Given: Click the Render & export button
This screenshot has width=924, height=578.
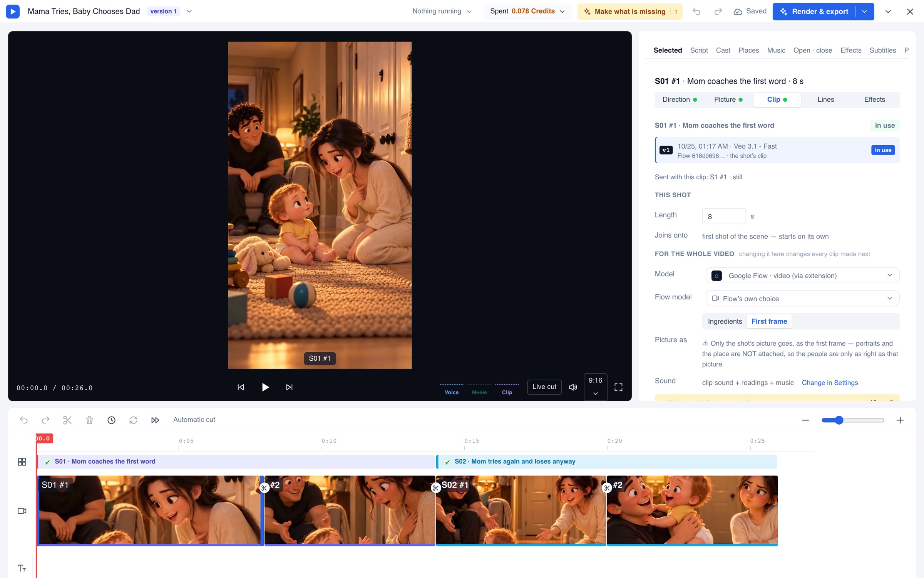Looking at the screenshot, I should coord(814,12).
